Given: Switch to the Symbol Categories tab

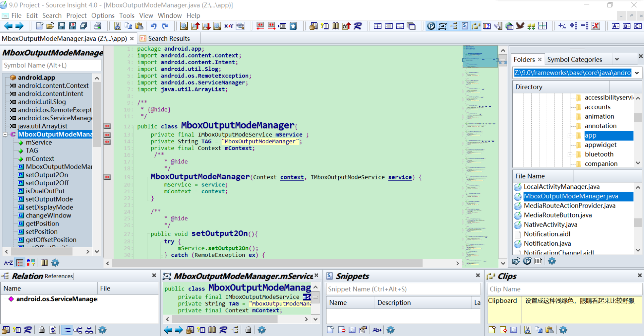Looking at the screenshot, I should click(574, 59).
